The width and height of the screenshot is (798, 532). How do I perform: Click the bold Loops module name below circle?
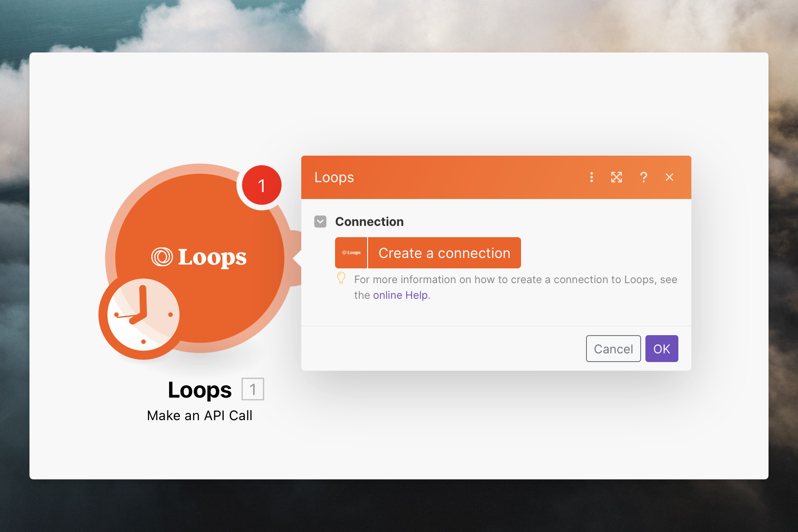(x=200, y=390)
